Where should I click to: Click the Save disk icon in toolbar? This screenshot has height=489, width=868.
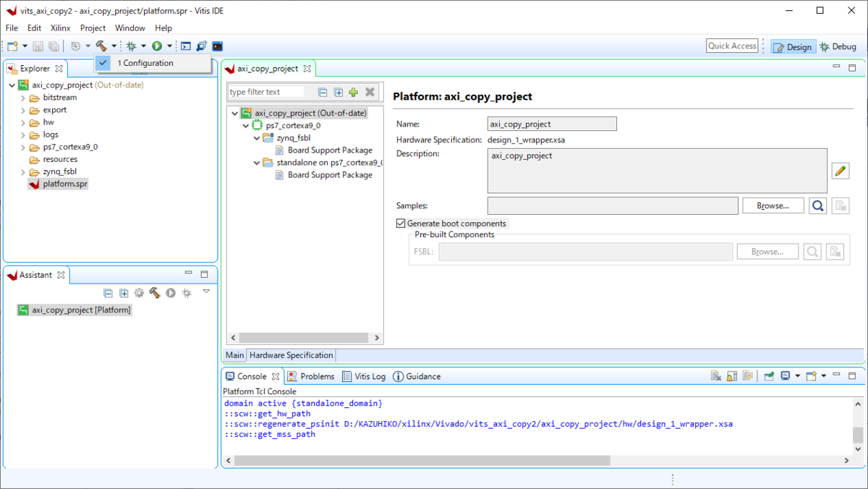click(38, 46)
